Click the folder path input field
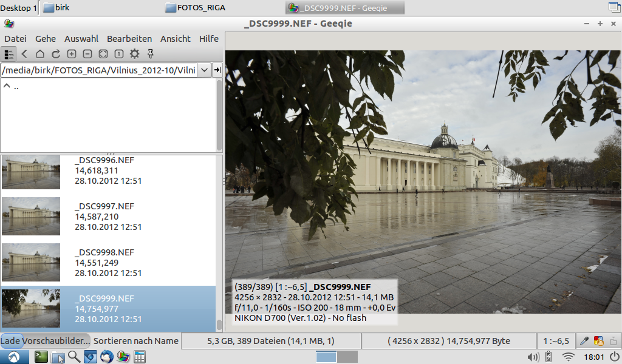The image size is (622, 364). click(99, 70)
